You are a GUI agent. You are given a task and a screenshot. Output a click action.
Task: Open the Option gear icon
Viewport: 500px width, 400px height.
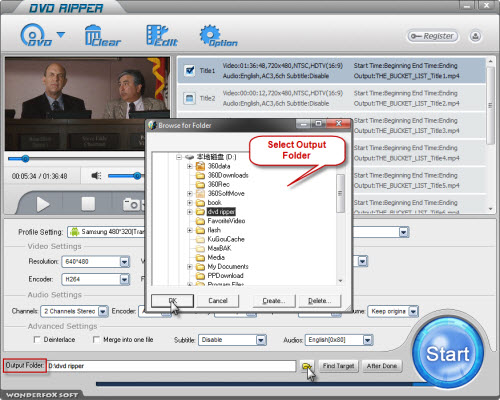[218, 35]
